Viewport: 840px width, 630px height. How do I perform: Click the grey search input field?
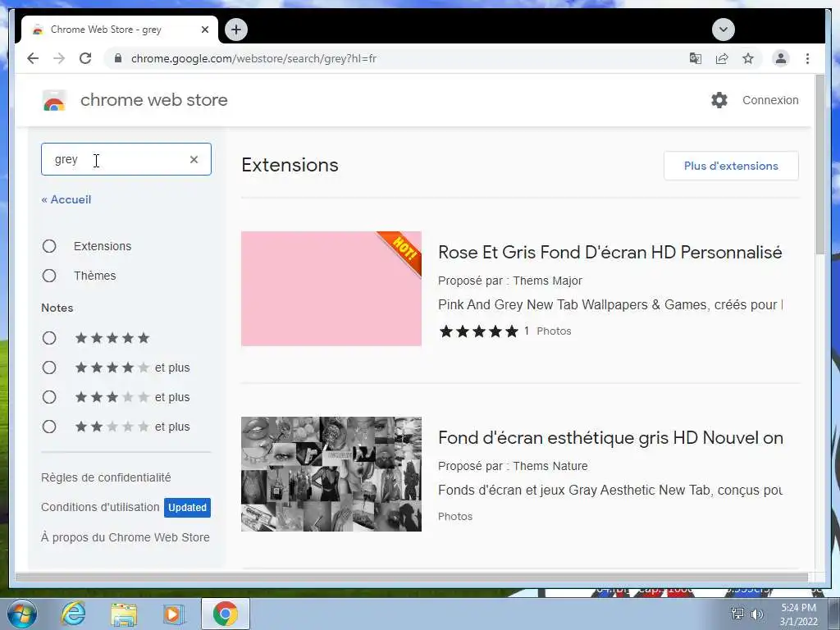tap(126, 159)
